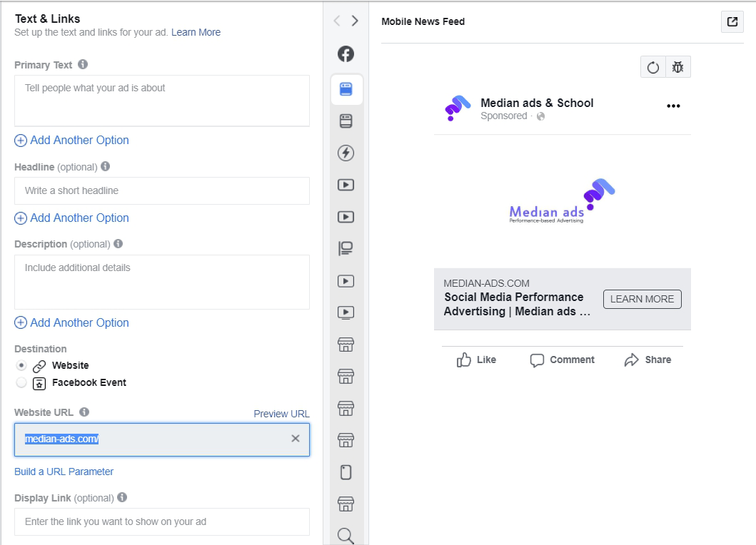Show info tooltip for Headline
The height and width of the screenshot is (545, 756).
pyautogui.click(x=106, y=166)
